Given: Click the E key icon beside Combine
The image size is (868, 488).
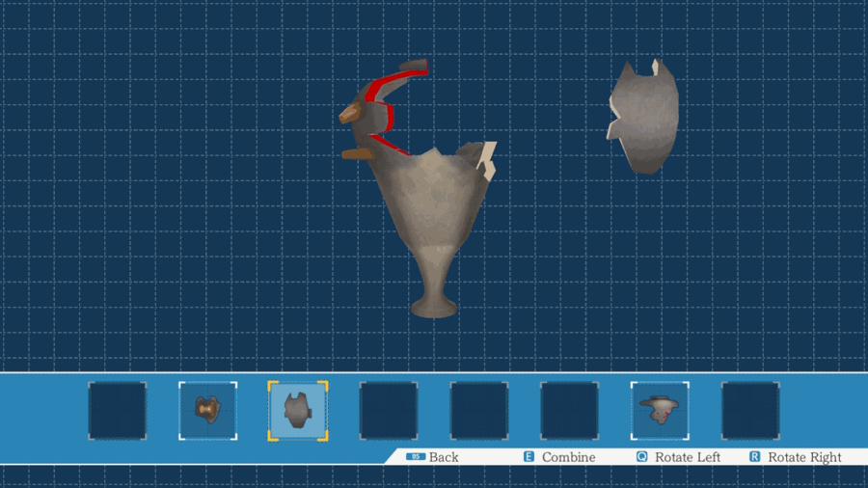Looking at the screenshot, I should pyautogui.click(x=529, y=456).
